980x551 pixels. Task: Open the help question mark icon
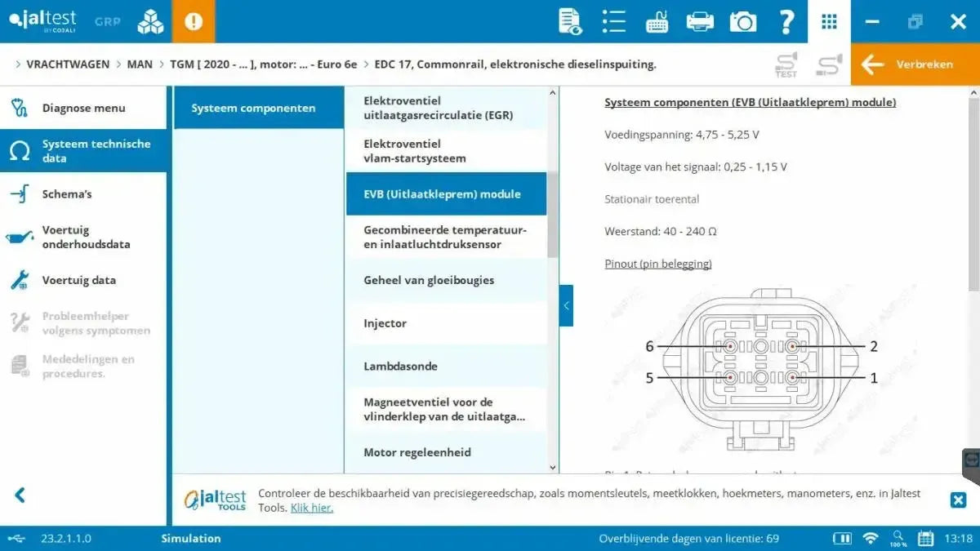click(x=786, y=21)
